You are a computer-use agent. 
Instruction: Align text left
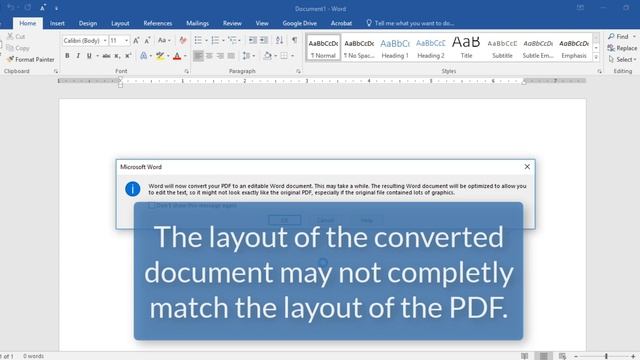[x=198, y=56]
